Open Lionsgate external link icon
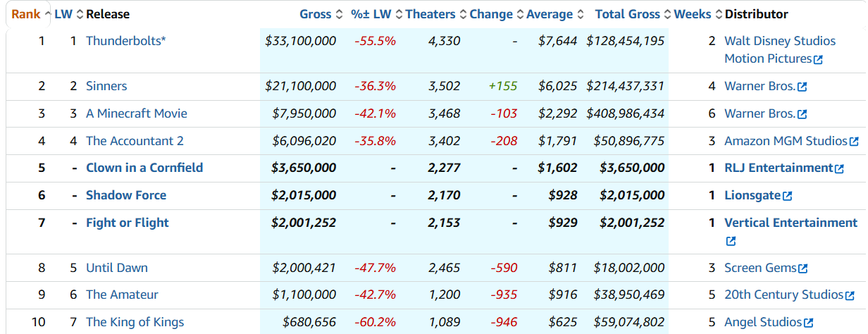This screenshot has height=334, width=868. point(787,196)
